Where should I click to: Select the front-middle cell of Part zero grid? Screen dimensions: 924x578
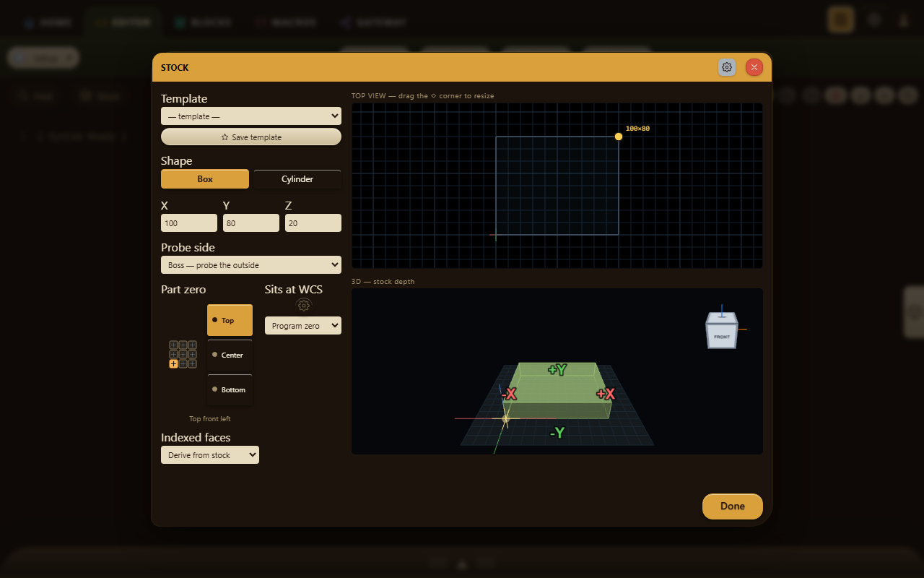coord(183,363)
